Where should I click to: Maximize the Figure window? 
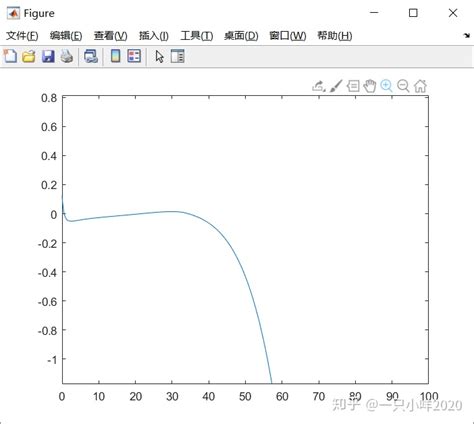[413, 13]
